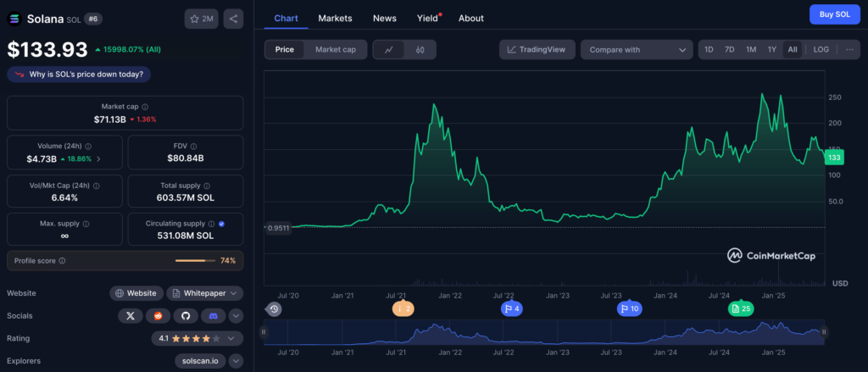Open the blue flag marker labeled 4

tap(511, 309)
